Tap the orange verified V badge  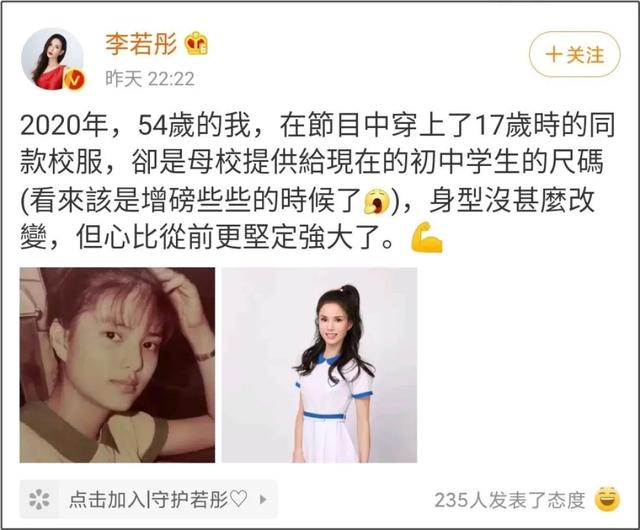click(x=74, y=80)
